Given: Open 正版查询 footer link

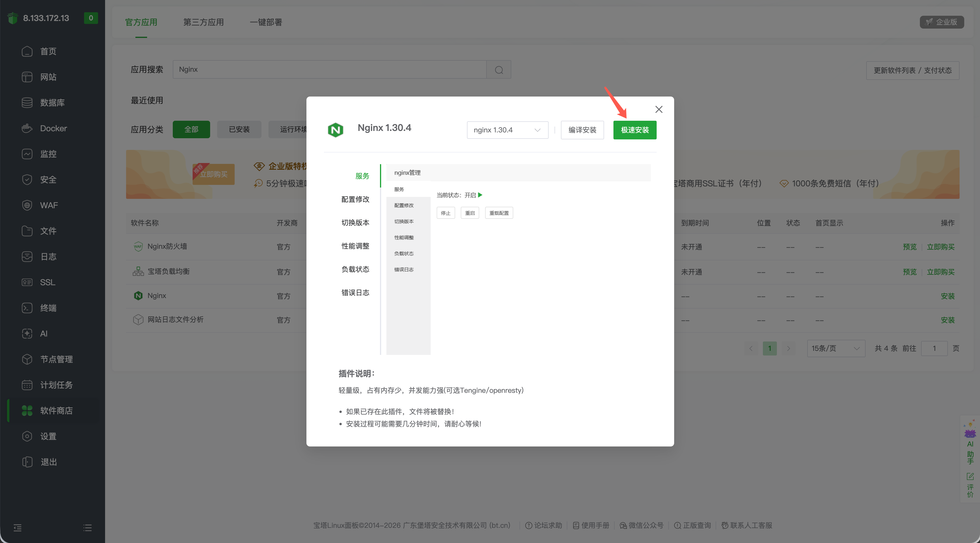Looking at the screenshot, I should click(692, 525).
